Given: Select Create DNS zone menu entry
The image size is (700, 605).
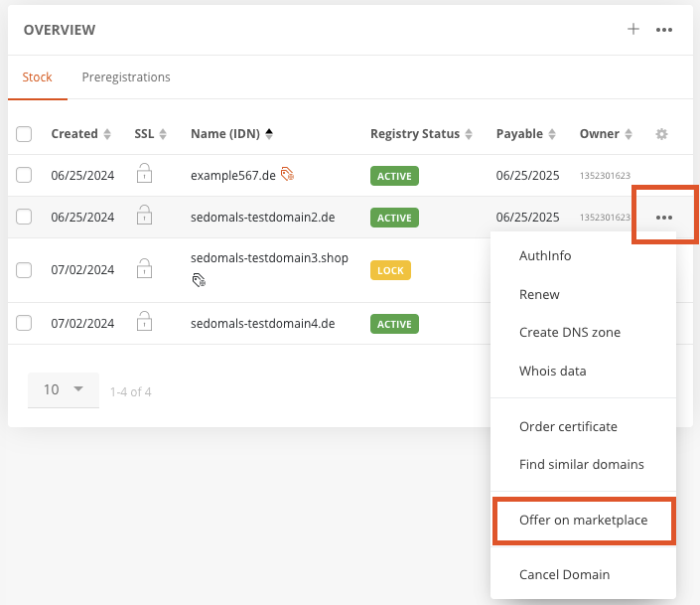Looking at the screenshot, I should pos(583,333).
